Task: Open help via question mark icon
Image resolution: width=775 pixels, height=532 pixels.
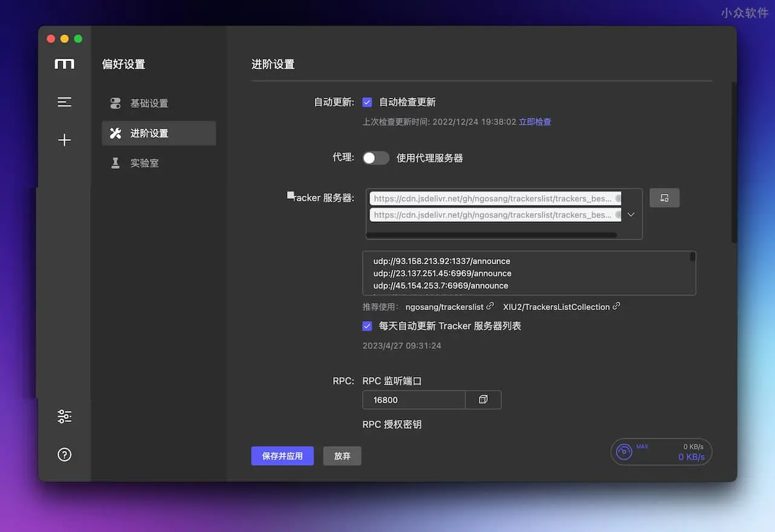Action: tap(64, 454)
